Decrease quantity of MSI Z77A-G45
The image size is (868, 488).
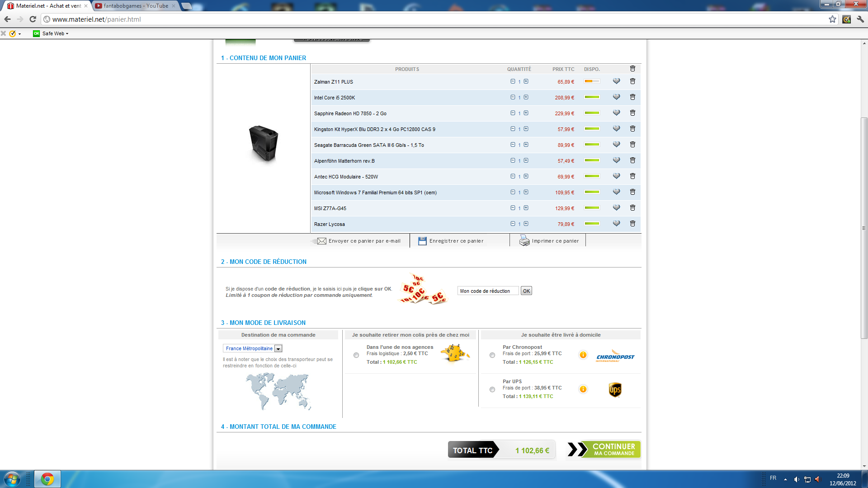tap(513, 208)
